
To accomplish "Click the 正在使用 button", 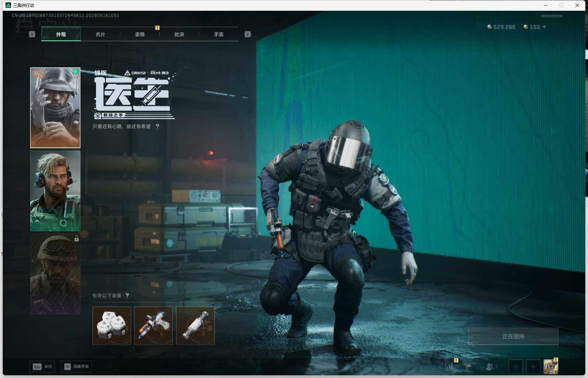I will pos(513,336).
